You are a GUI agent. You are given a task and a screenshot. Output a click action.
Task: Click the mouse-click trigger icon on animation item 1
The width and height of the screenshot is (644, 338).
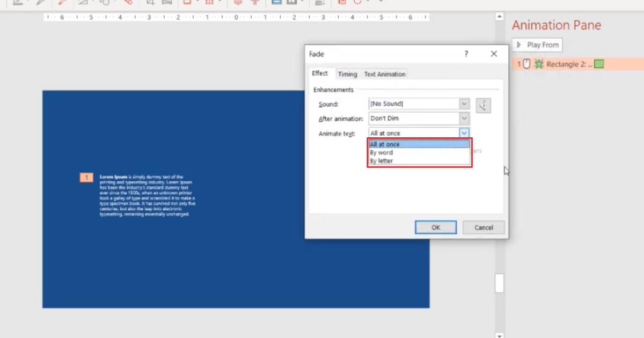tap(526, 63)
